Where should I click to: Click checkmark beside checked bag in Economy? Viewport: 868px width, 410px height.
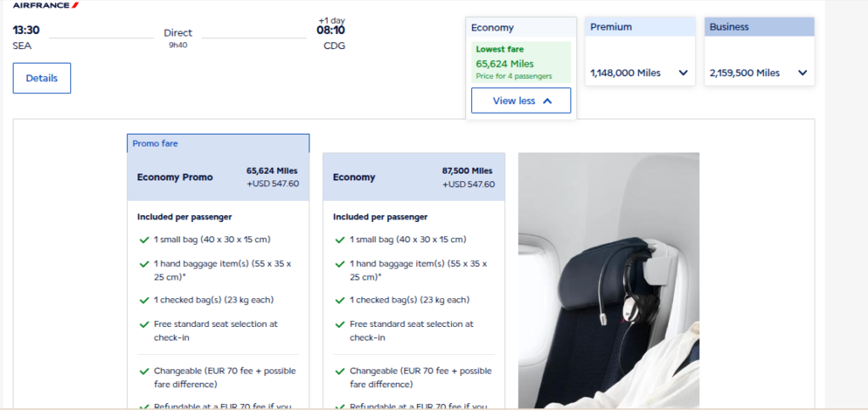(341, 300)
